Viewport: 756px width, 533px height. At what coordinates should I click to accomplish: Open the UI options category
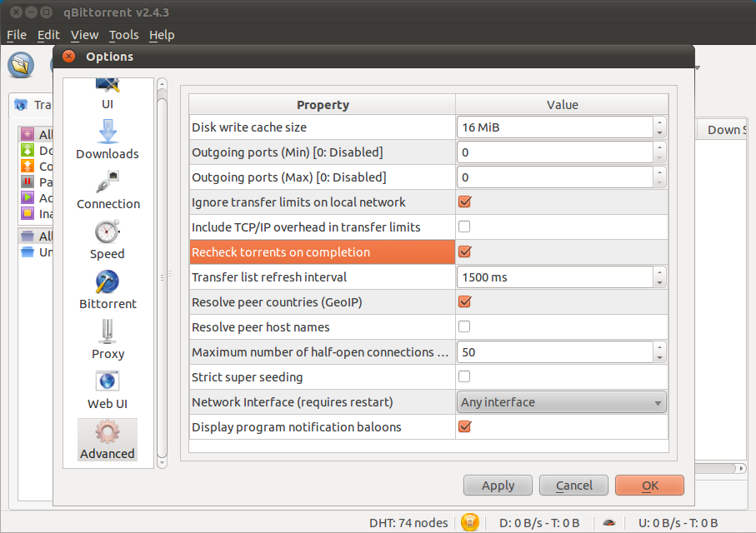tap(107, 94)
